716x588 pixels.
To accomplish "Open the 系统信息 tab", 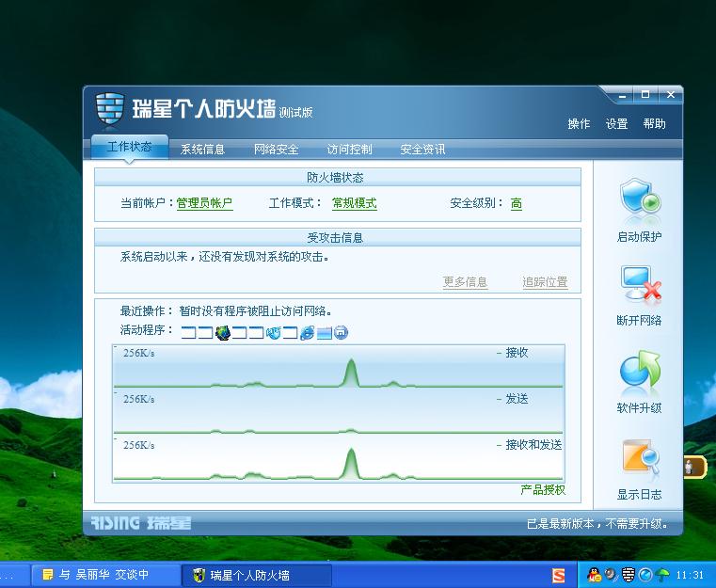I will tap(202, 150).
